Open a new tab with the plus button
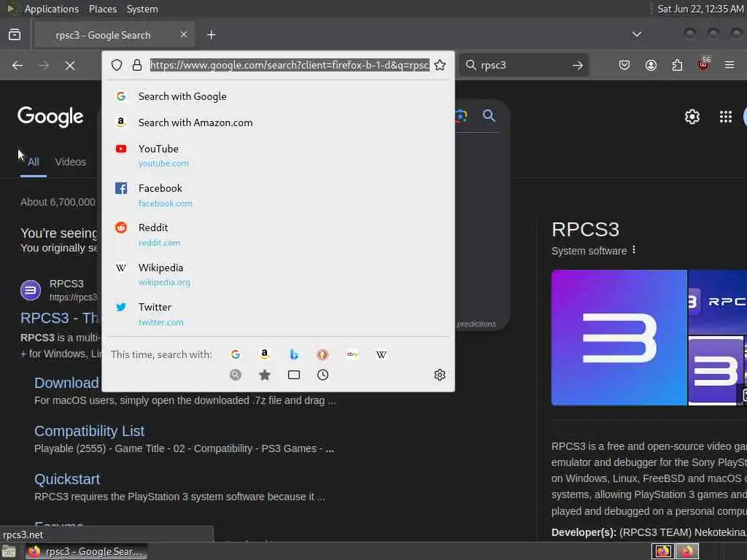 (211, 35)
